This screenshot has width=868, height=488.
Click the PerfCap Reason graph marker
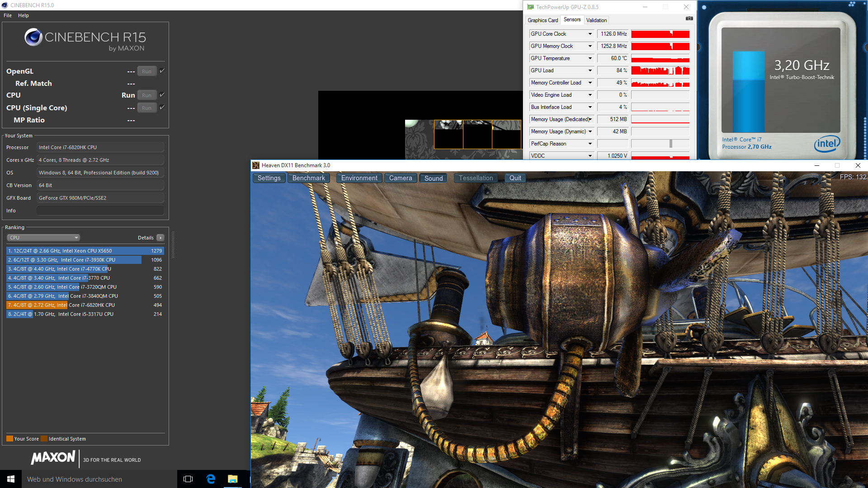[x=671, y=144]
